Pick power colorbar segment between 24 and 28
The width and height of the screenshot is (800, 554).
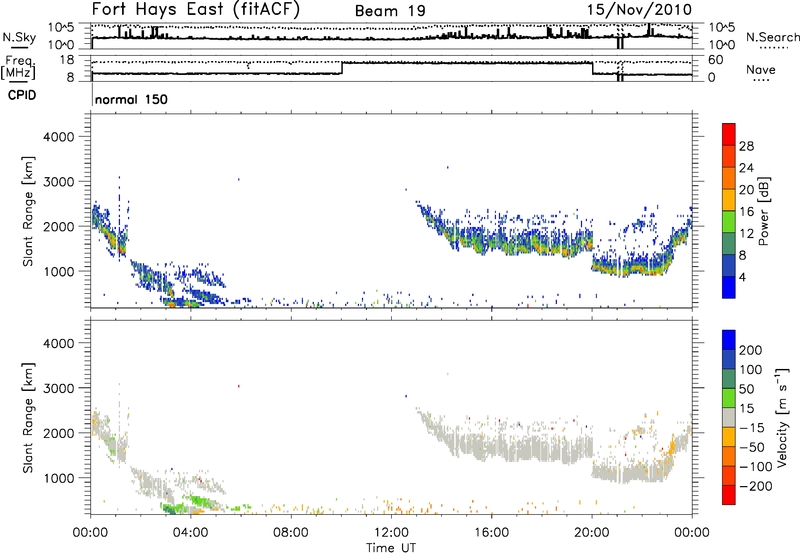(729, 156)
